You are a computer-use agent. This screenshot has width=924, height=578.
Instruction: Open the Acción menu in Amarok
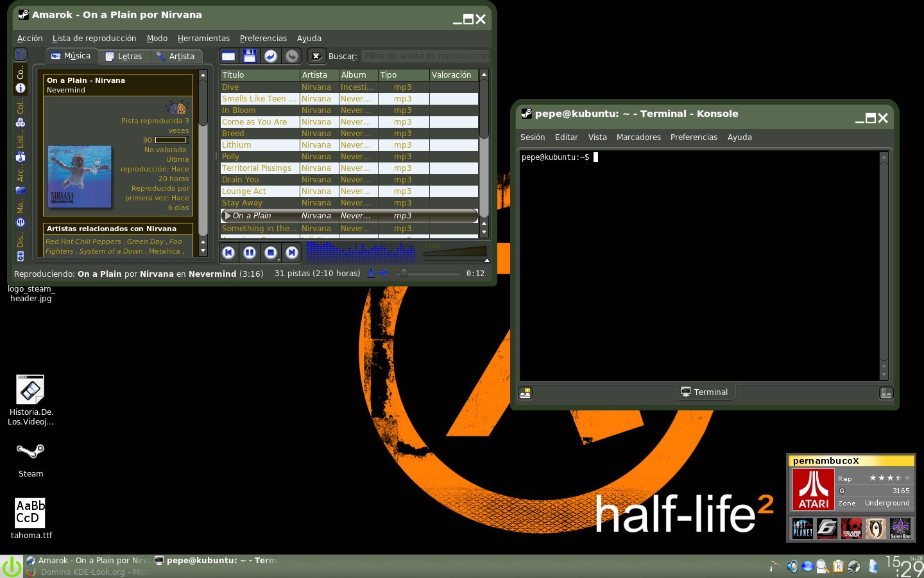point(30,39)
